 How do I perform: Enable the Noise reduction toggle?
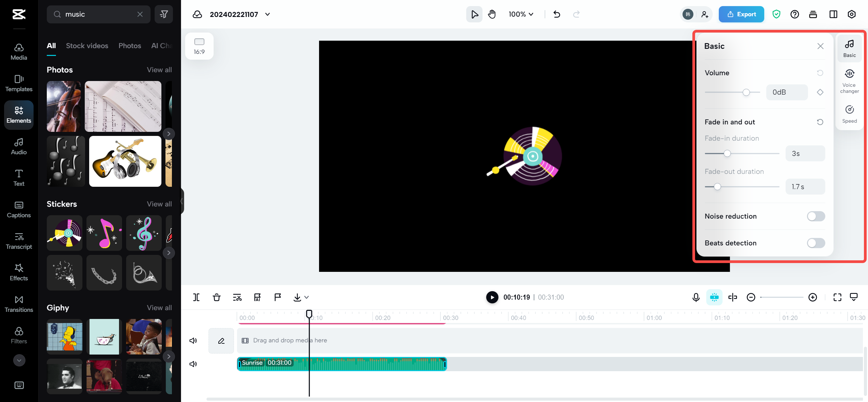pyautogui.click(x=816, y=216)
